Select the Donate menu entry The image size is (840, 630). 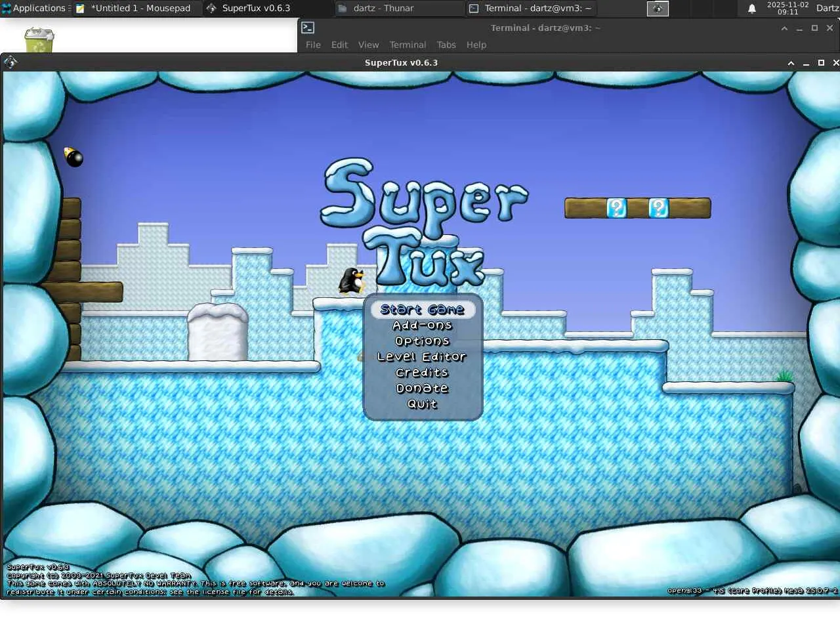point(423,388)
